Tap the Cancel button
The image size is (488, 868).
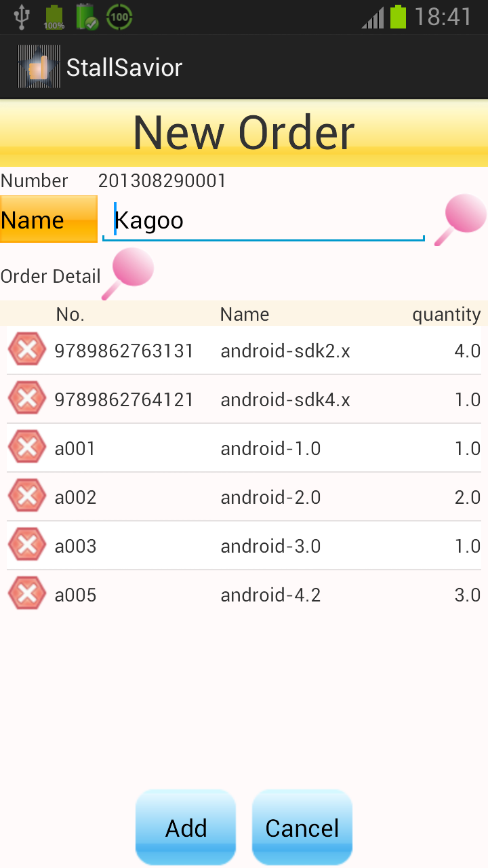tap(302, 827)
